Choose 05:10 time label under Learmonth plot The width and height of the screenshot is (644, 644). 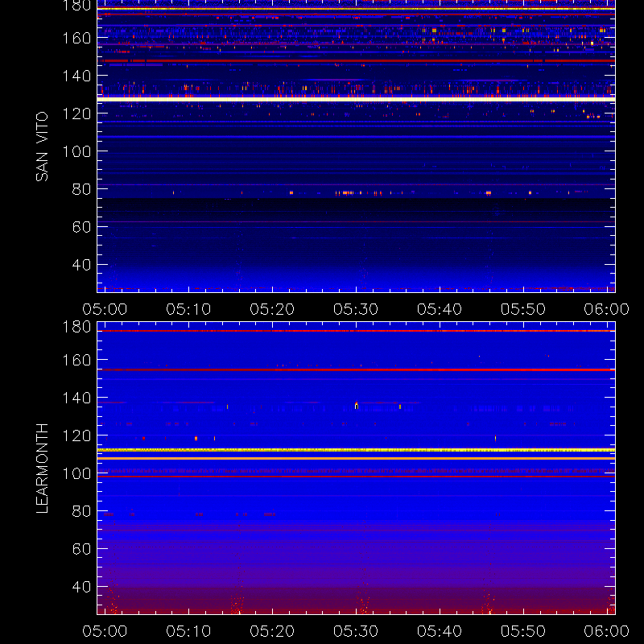tap(188, 631)
